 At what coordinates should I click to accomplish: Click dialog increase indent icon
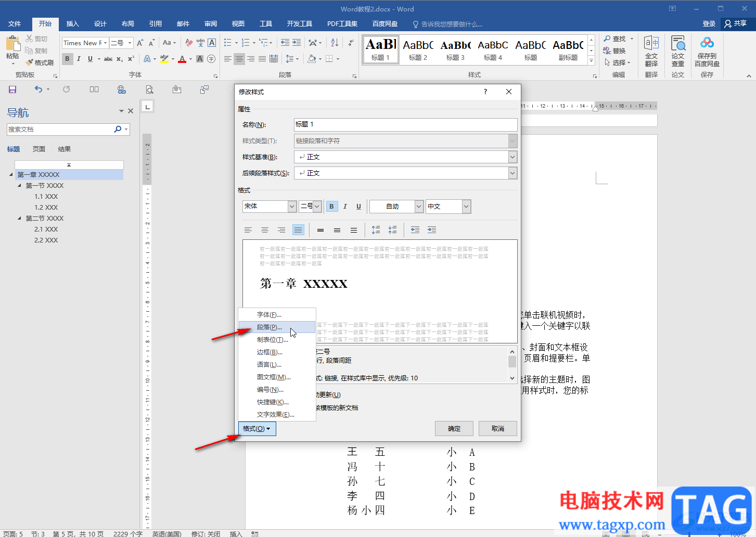(x=432, y=229)
